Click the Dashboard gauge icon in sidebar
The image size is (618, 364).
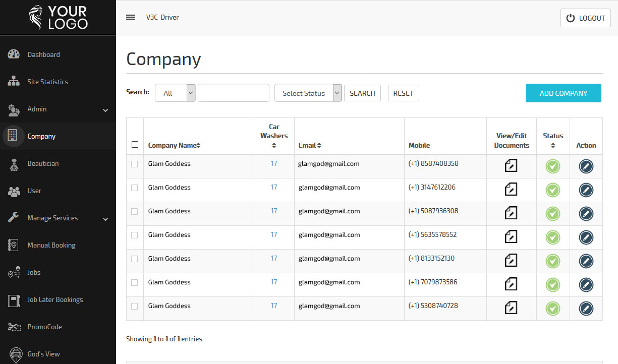pos(14,54)
